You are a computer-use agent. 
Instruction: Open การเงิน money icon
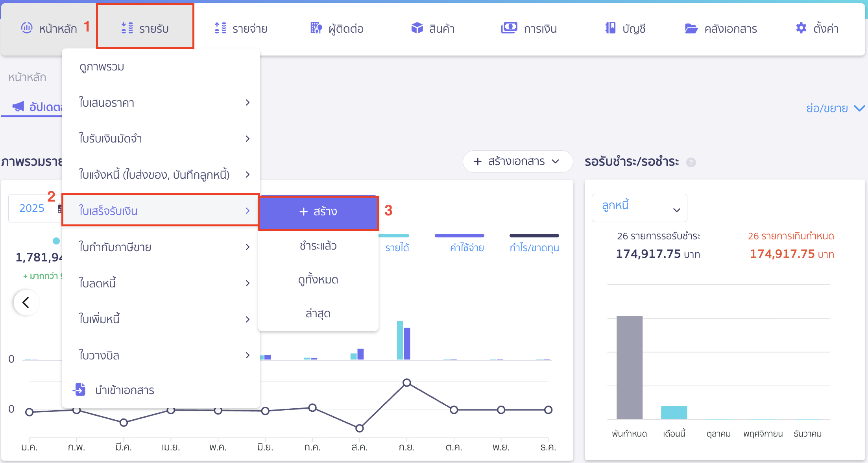509,28
